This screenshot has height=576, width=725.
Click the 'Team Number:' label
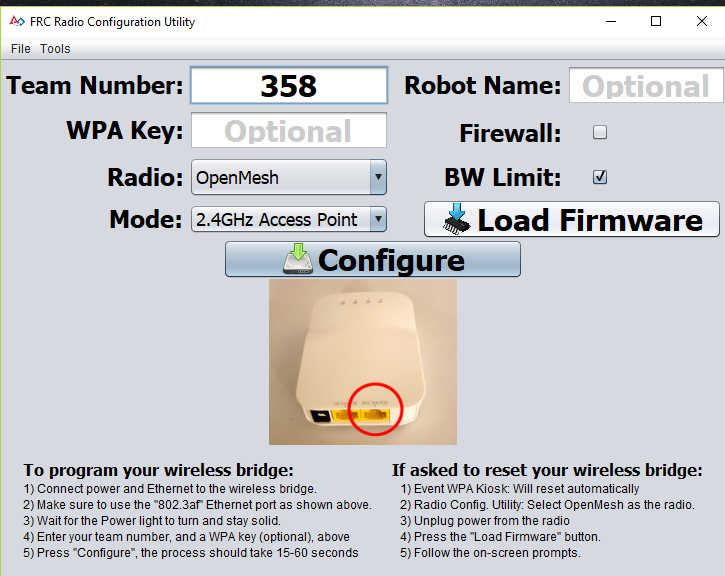click(95, 86)
